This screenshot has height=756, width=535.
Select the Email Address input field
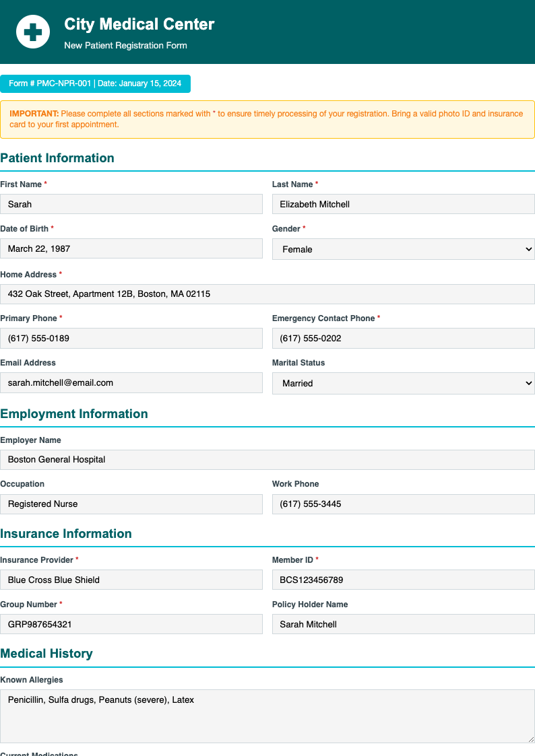131,382
